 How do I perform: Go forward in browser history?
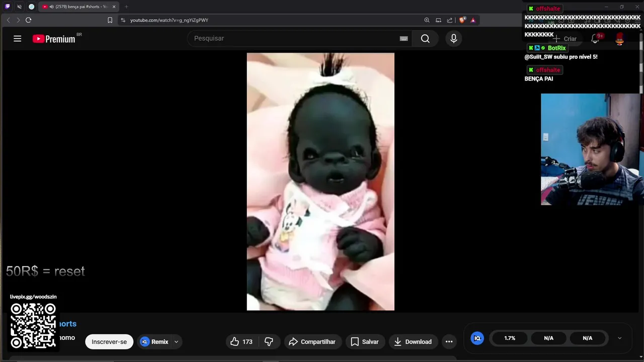point(18,20)
